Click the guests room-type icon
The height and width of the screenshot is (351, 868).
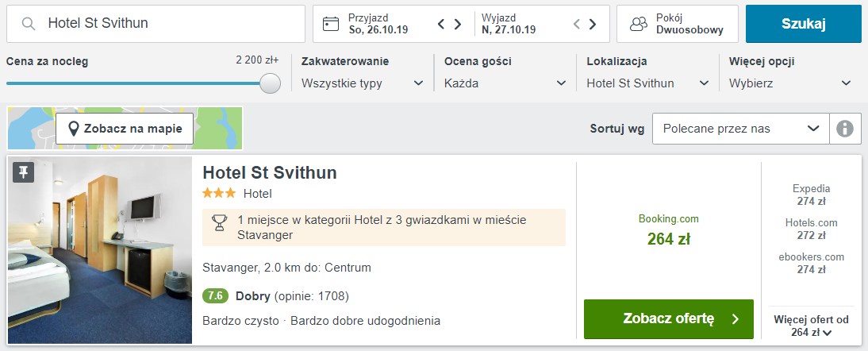(639, 24)
